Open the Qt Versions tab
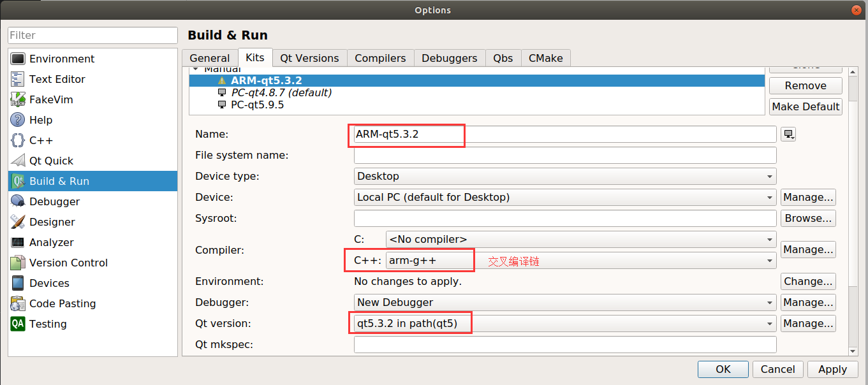 309,58
